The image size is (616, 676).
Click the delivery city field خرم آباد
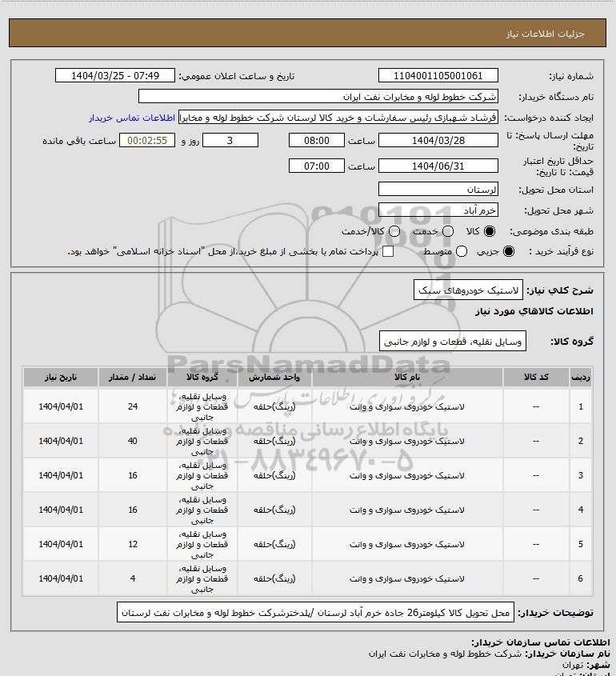click(x=438, y=210)
